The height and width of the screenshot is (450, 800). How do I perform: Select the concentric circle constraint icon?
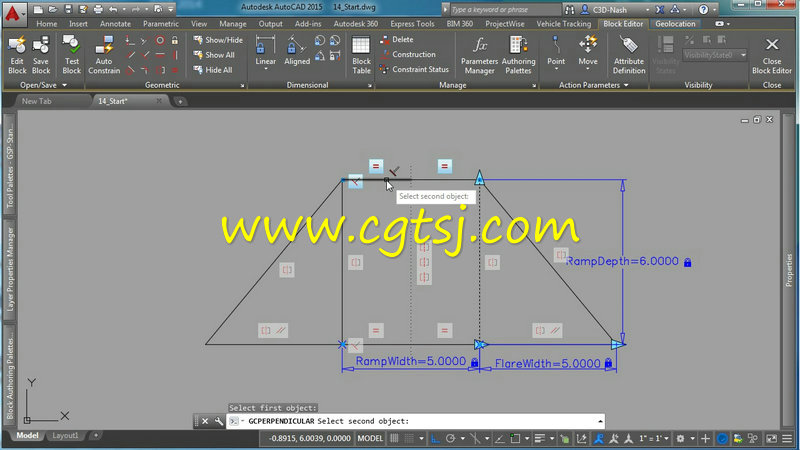[160, 40]
